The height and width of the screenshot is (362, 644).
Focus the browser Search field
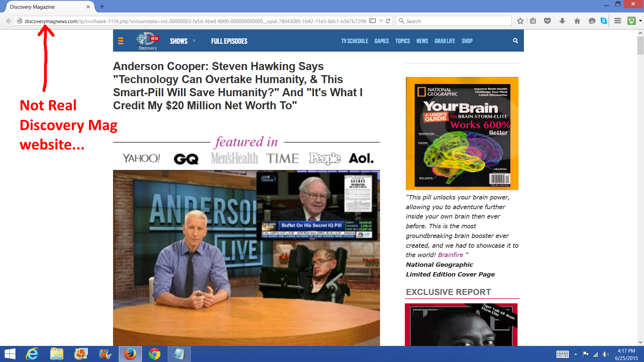pyautogui.click(x=454, y=21)
